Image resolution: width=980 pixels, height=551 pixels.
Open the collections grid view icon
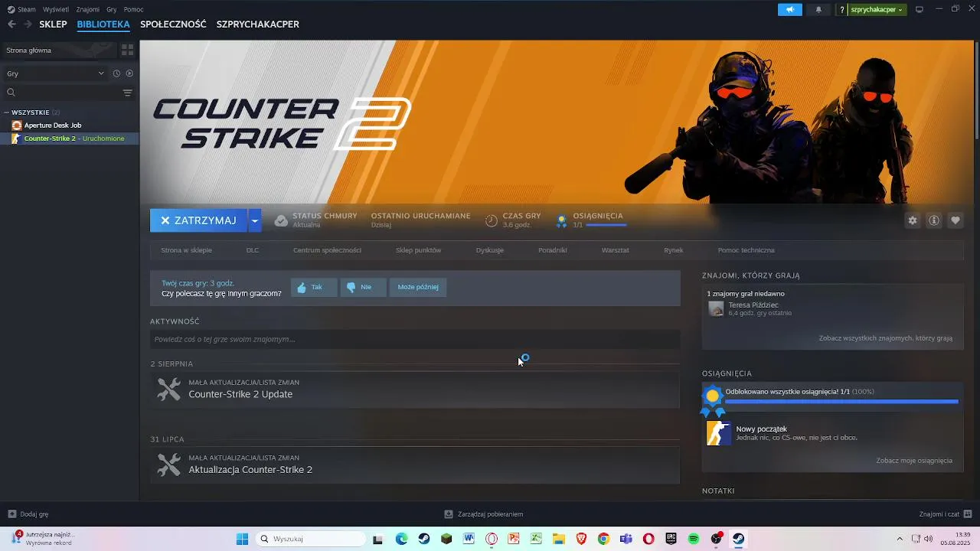tap(128, 50)
